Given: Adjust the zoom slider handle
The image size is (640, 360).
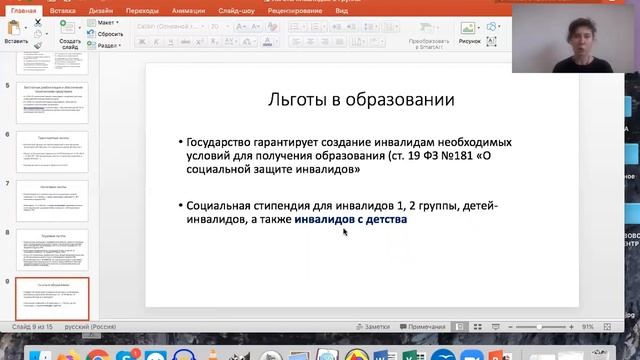Looking at the screenshot, I should (x=539, y=327).
